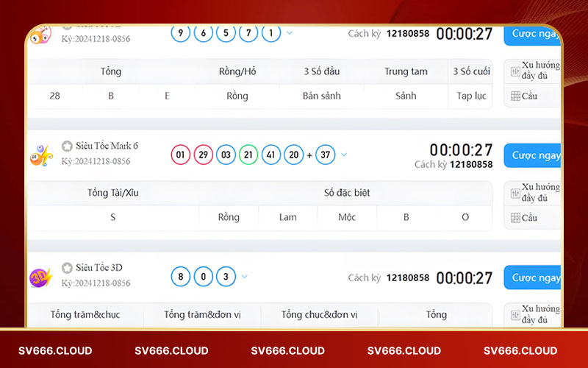Select the Trung tam column header
This screenshot has height=368, width=588.
point(406,71)
